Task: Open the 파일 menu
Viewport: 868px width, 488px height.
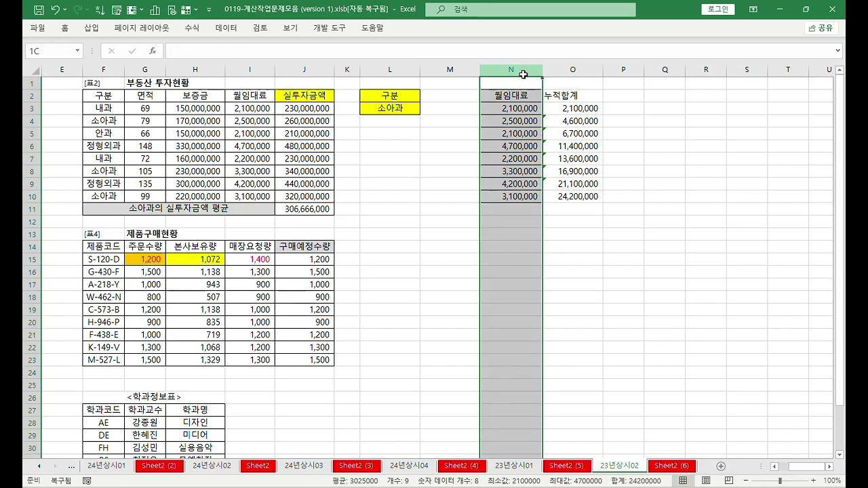Action: point(37,28)
